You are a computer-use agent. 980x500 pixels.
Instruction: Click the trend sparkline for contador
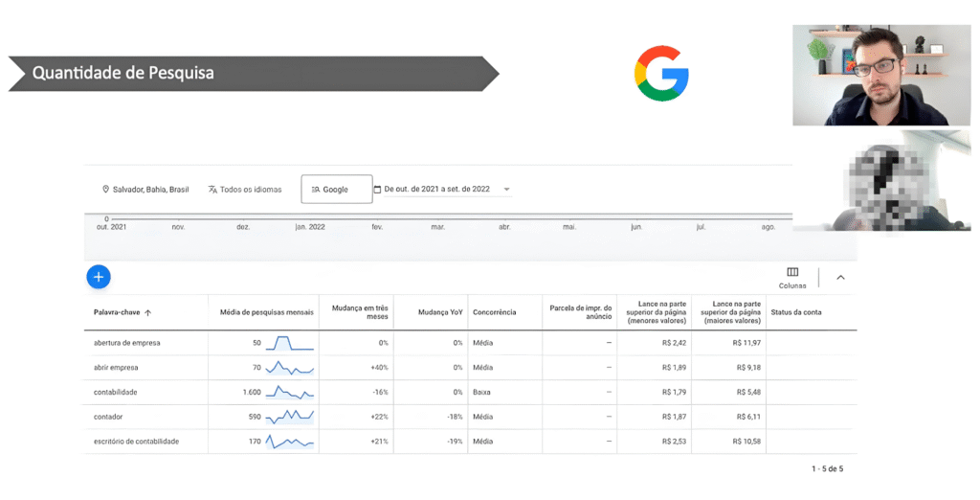(289, 417)
